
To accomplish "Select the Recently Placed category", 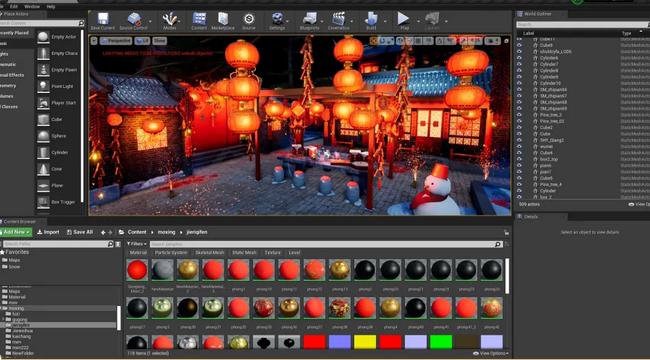I will point(15,33).
